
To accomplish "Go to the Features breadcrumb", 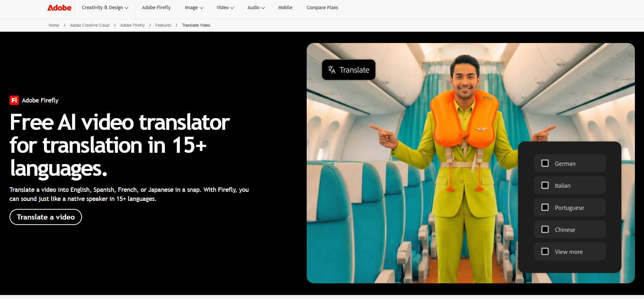I will 163,25.
